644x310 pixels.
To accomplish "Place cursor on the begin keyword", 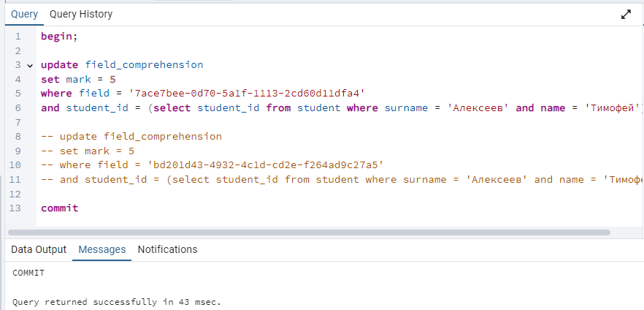I will pyautogui.click(x=57, y=37).
